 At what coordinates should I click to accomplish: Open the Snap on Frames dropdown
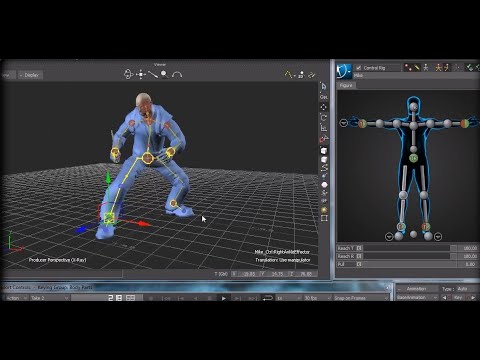point(362,298)
